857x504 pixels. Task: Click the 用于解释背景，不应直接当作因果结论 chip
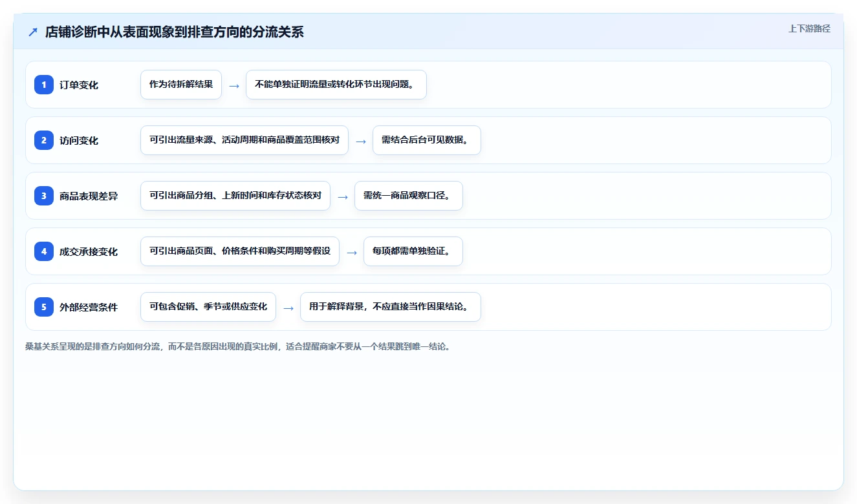391,307
